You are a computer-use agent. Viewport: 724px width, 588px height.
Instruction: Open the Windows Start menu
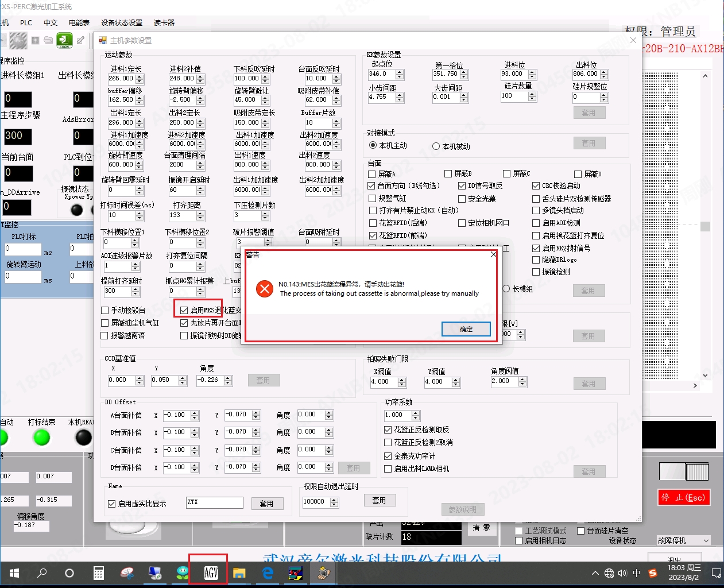[14, 573]
